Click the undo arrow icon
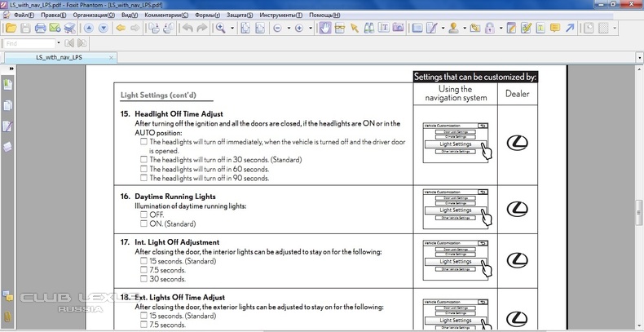The height and width of the screenshot is (332, 644). pyautogui.click(x=187, y=28)
